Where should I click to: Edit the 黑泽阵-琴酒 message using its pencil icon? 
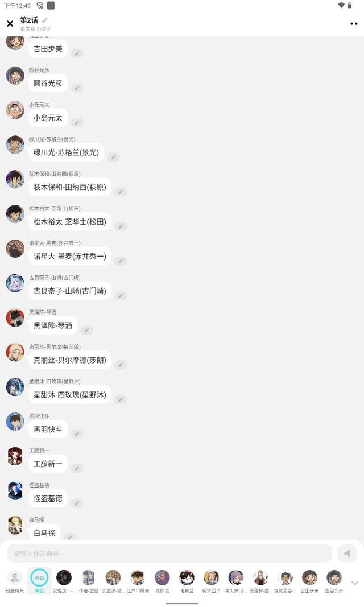[x=86, y=330]
